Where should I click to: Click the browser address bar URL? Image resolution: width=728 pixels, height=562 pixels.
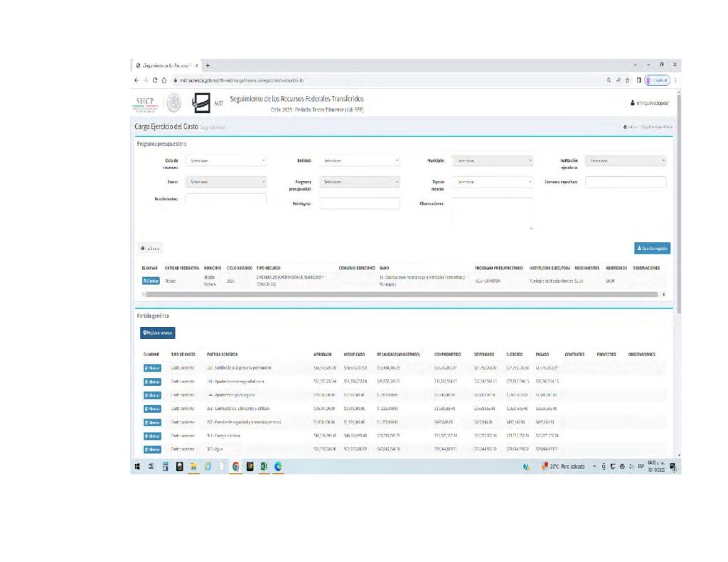[242, 80]
